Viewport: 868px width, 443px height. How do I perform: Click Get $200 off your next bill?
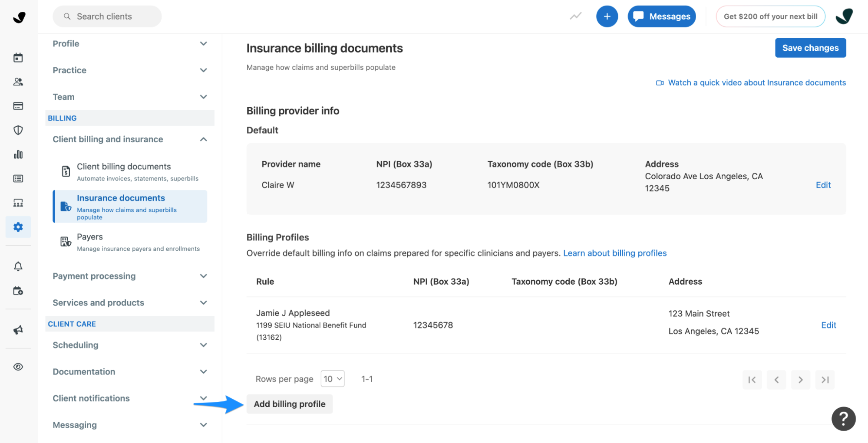click(x=770, y=16)
